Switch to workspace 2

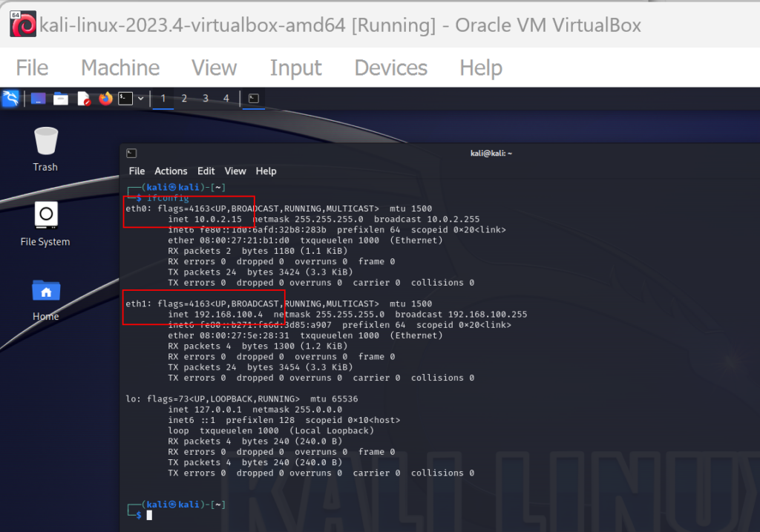coord(184,99)
